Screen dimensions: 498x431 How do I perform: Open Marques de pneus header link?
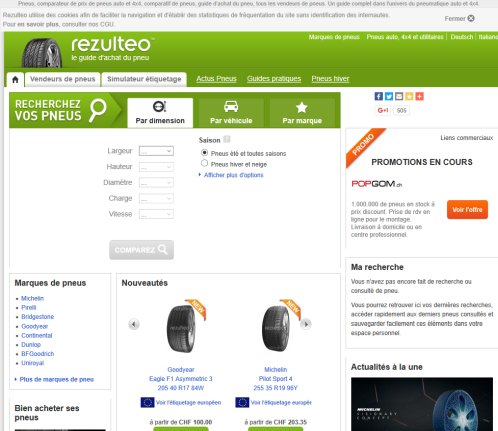pyautogui.click(x=334, y=37)
